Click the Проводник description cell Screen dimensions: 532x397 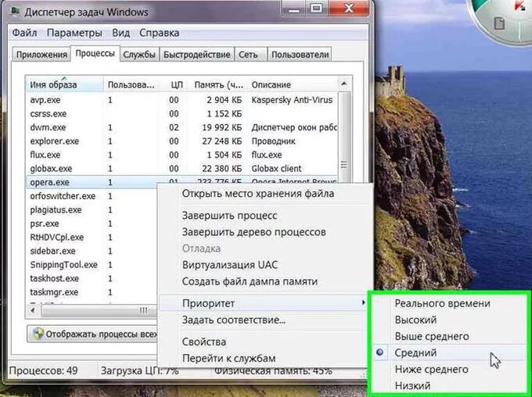pyautogui.click(x=274, y=141)
